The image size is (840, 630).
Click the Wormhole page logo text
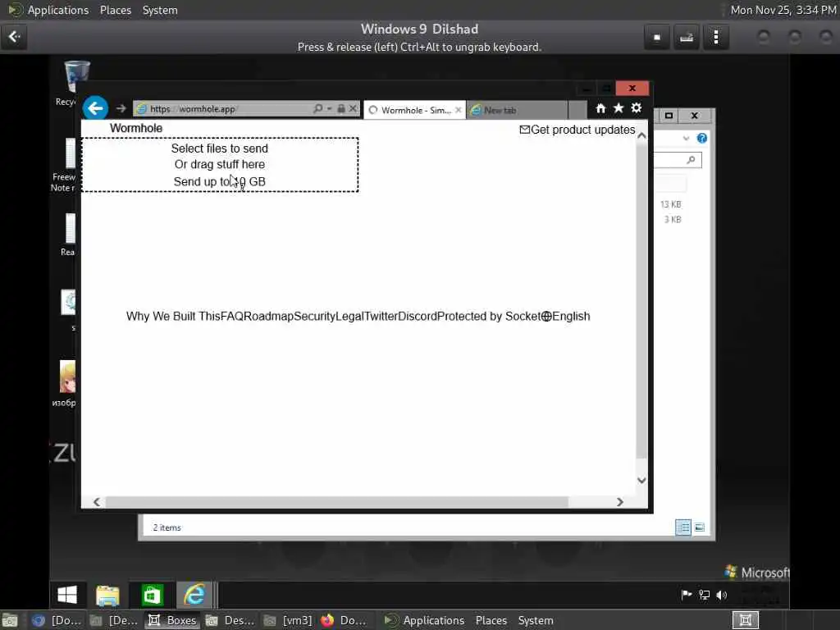click(x=136, y=128)
